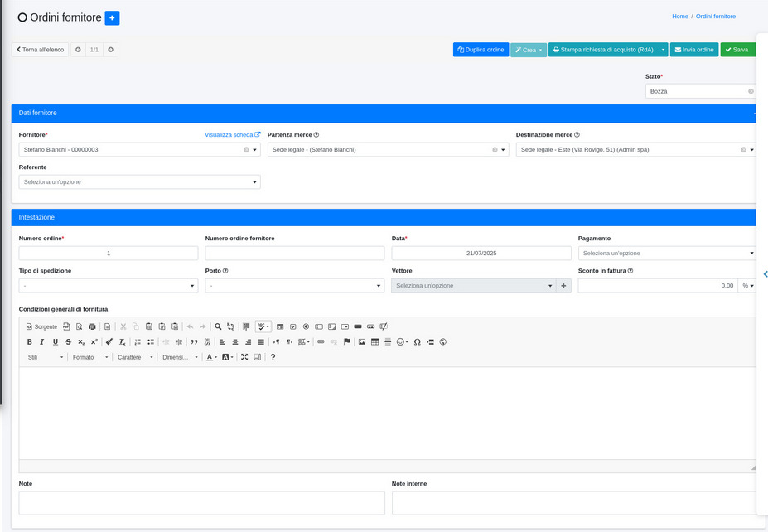Open the text color picker in the editor
The image size is (768, 532).
pos(211,357)
